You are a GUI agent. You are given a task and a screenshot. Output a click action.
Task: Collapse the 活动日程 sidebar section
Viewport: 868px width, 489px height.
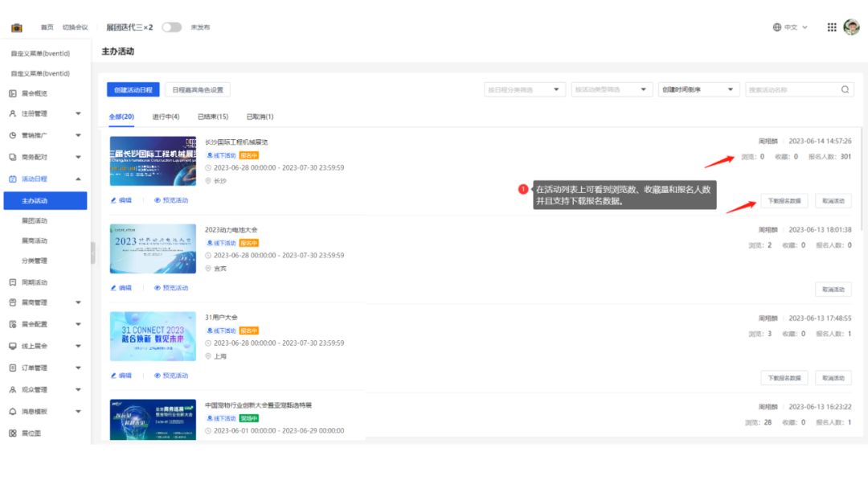[x=78, y=179]
